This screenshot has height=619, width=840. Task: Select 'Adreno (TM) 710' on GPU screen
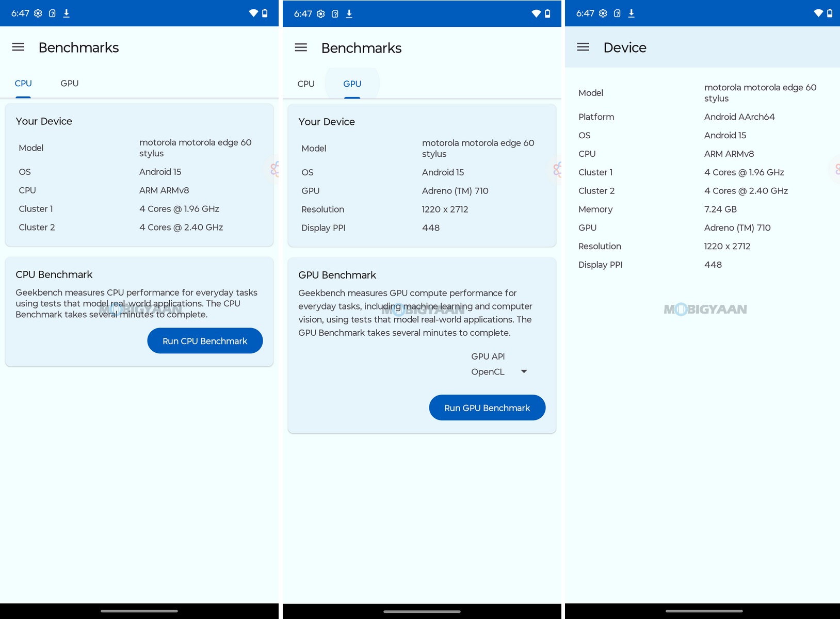pos(455,191)
